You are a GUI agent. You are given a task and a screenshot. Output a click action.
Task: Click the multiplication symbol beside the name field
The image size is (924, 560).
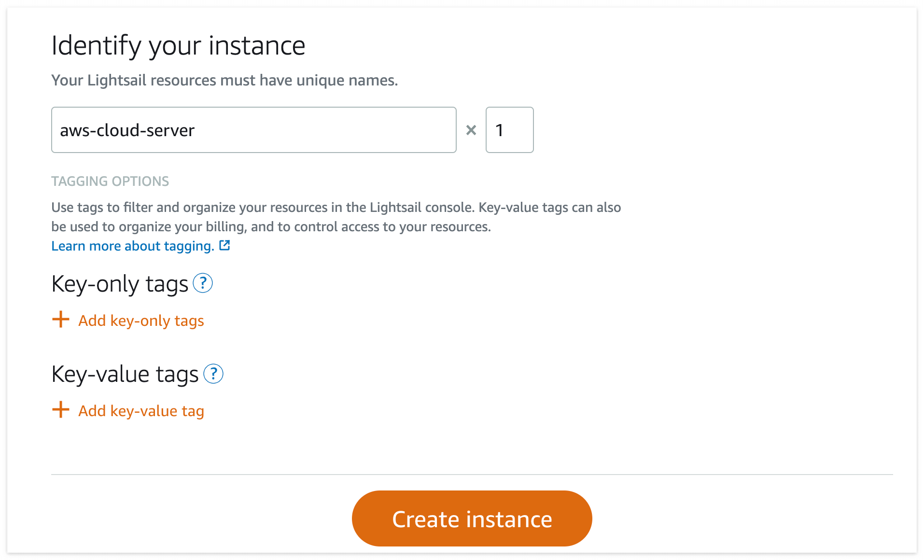click(x=471, y=130)
